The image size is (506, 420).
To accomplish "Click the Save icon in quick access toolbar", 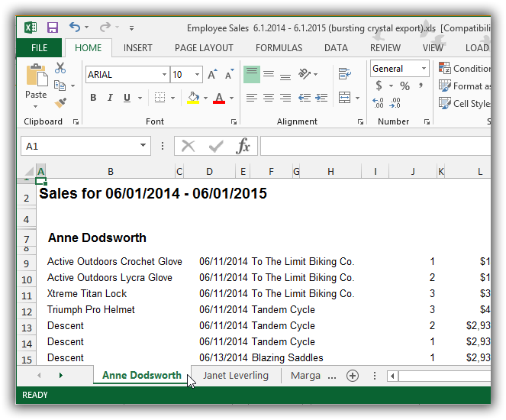I will (53, 27).
